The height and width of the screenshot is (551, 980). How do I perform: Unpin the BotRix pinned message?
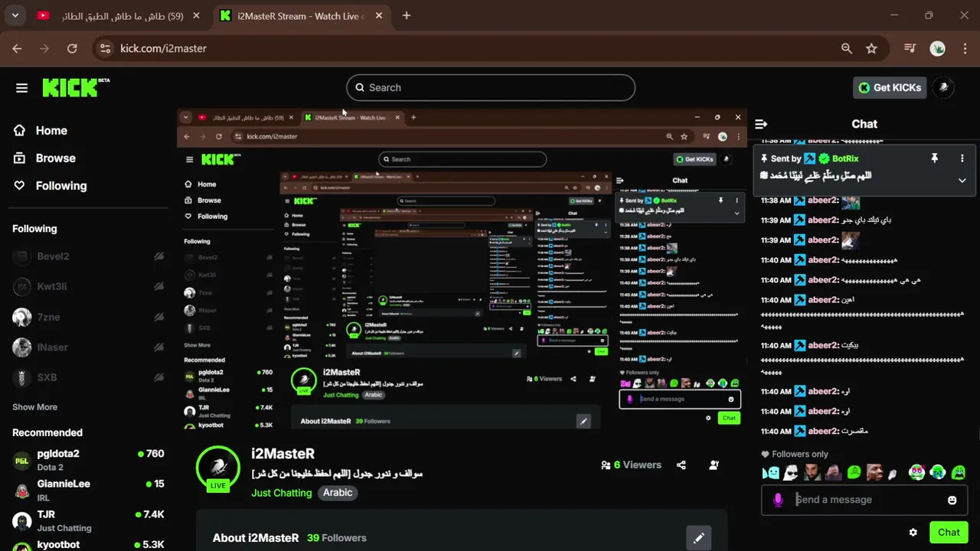(x=934, y=158)
